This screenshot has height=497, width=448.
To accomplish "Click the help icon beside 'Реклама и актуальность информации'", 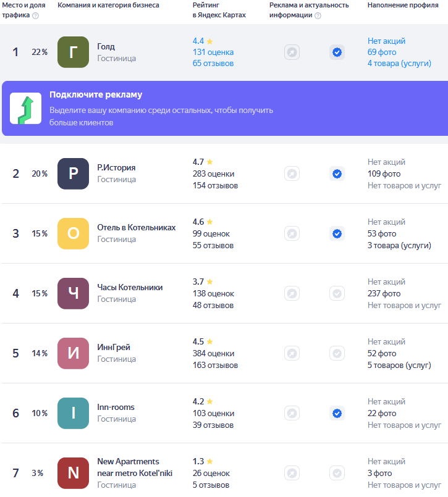I will pos(318,15).
